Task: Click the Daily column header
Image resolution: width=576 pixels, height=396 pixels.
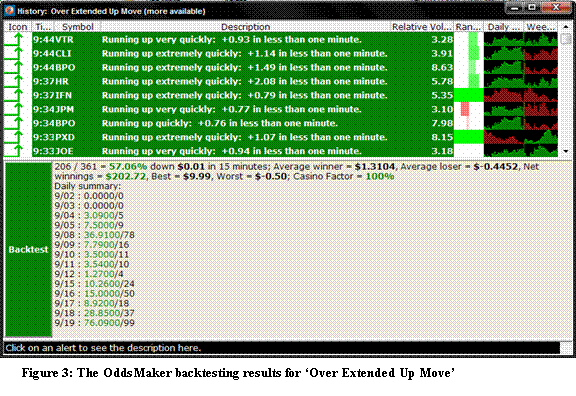Action: tap(504, 27)
